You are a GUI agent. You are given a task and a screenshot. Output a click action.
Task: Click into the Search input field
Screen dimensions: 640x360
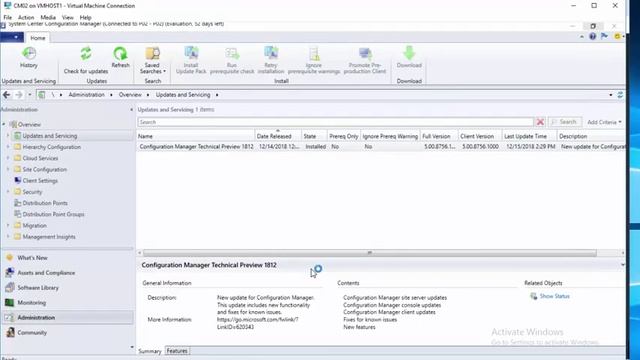pos(336,122)
